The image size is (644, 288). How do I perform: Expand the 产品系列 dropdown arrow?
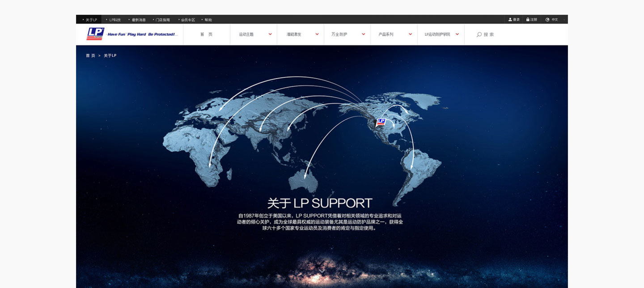click(411, 34)
